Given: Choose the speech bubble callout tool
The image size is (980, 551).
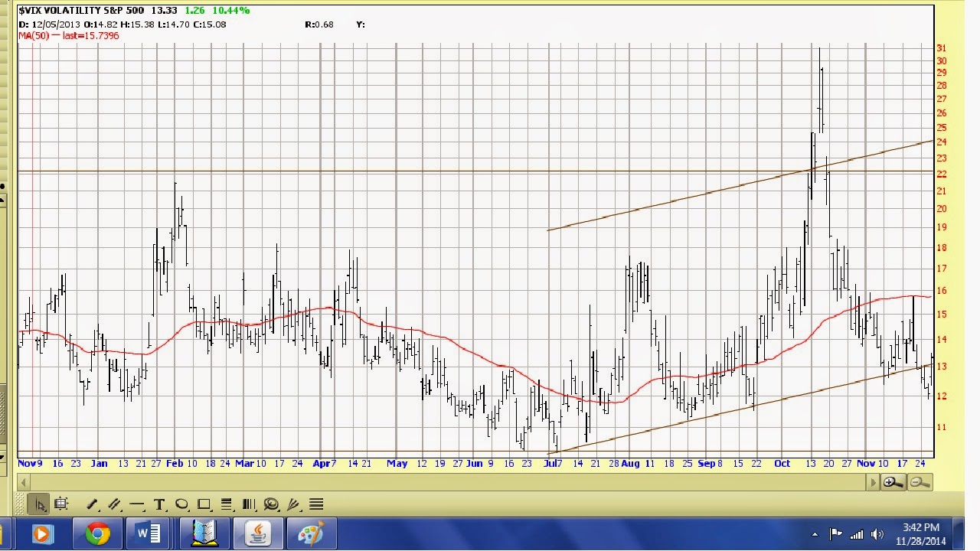Looking at the screenshot, I should 271,504.
